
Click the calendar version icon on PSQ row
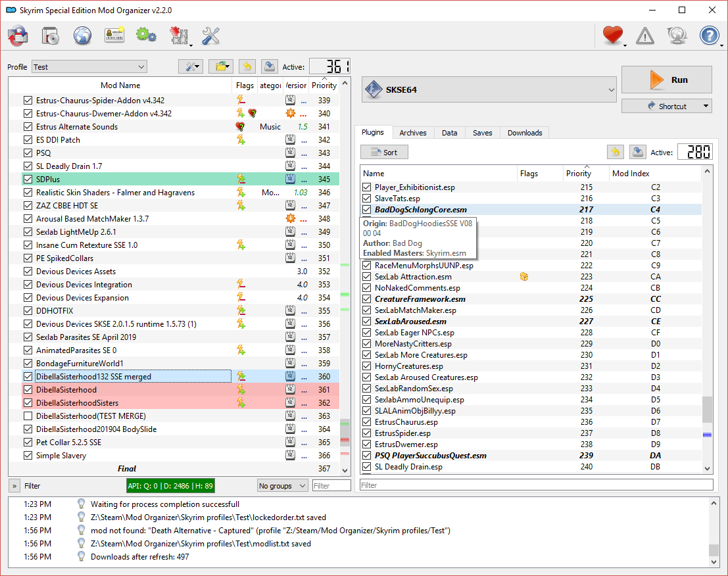click(290, 153)
